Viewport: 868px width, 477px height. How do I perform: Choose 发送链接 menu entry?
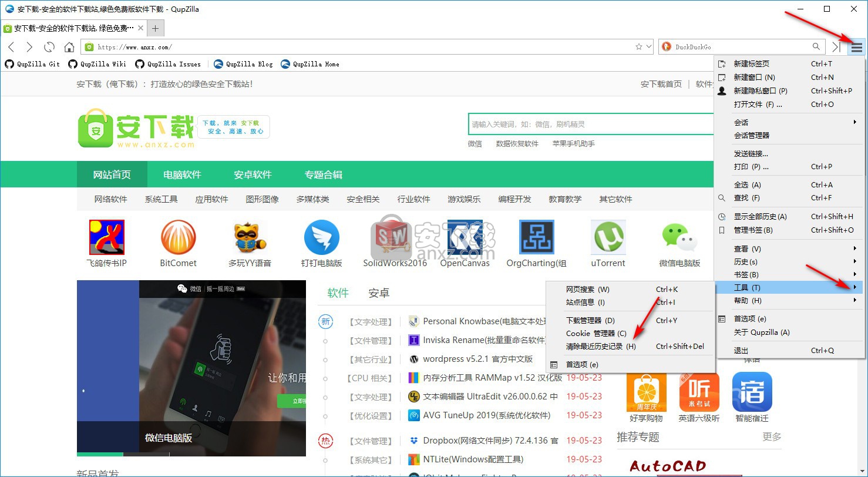tap(788, 153)
